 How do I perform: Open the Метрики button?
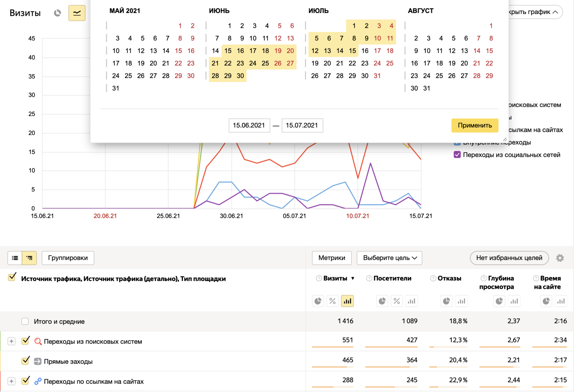[x=331, y=258]
